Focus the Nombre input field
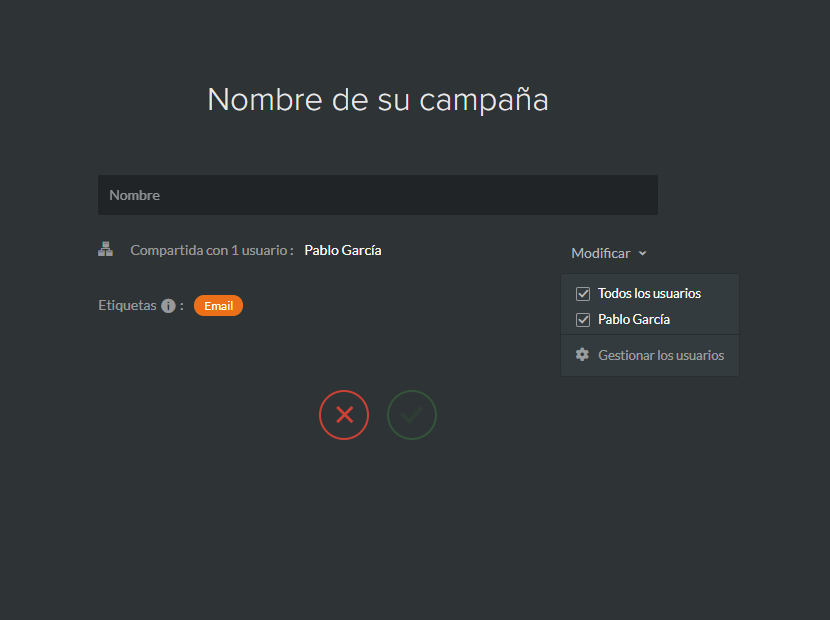This screenshot has width=830, height=620. [378, 195]
